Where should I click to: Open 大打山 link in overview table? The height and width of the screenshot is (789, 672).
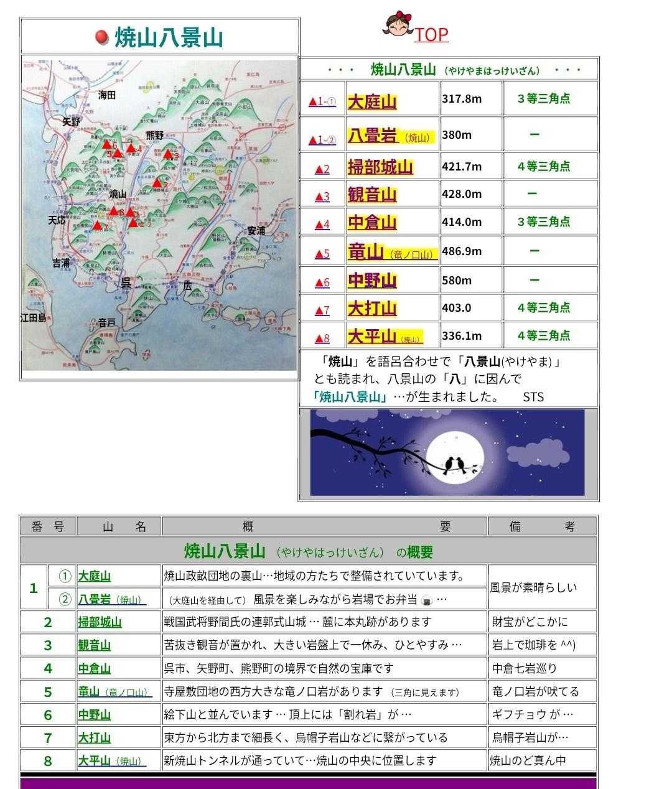click(x=94, y=738)
